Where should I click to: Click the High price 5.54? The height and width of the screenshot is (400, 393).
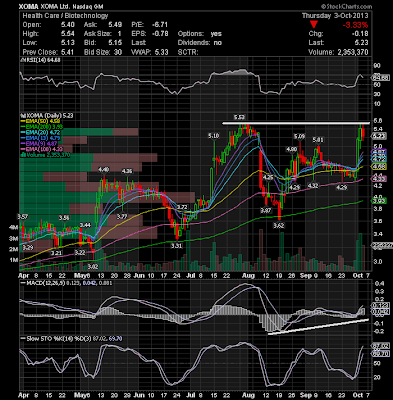tap(68, 34)
